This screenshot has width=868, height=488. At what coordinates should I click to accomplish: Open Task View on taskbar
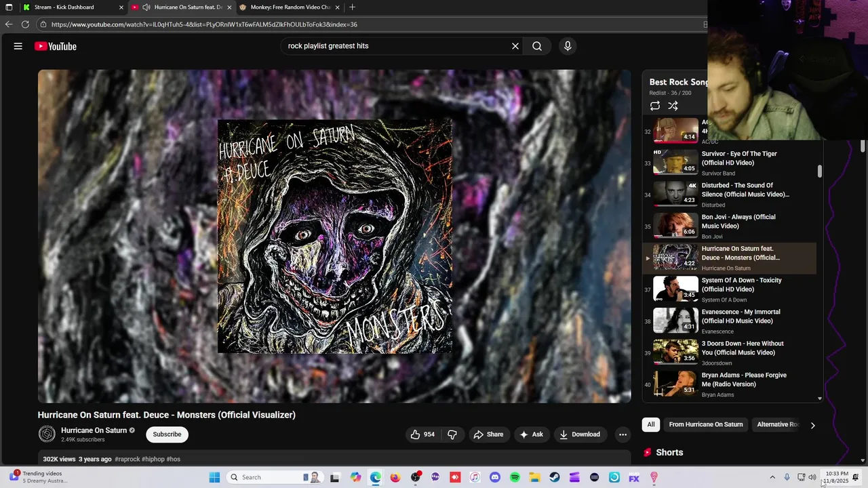tap(335, 477)
